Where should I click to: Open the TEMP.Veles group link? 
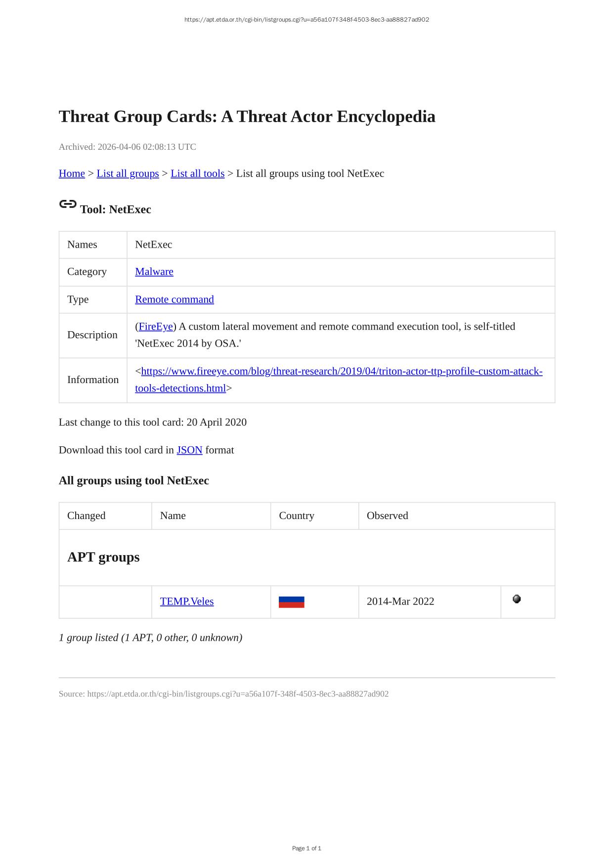(187, 601)
